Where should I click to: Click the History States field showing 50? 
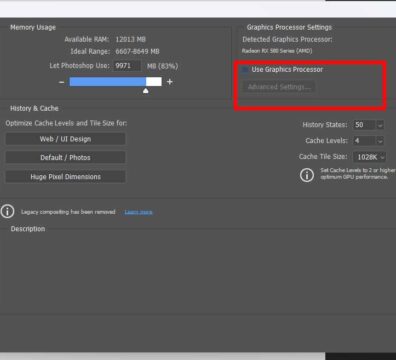point(364,125)
